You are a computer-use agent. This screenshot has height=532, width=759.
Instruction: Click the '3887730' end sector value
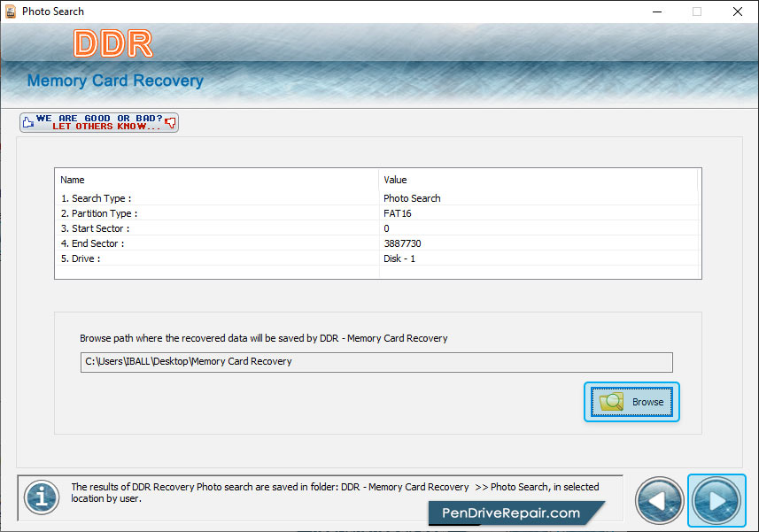point(402,243)
